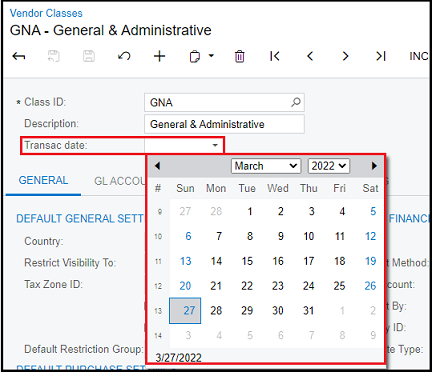Screen dimensions: 432x372
Task: Click the Description input field
Action: coord(224,124)
